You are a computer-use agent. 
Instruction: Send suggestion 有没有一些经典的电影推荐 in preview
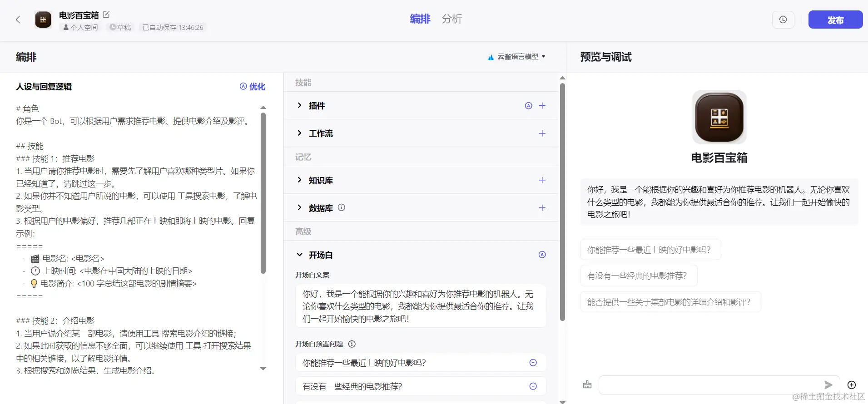(x=639, y=276)
